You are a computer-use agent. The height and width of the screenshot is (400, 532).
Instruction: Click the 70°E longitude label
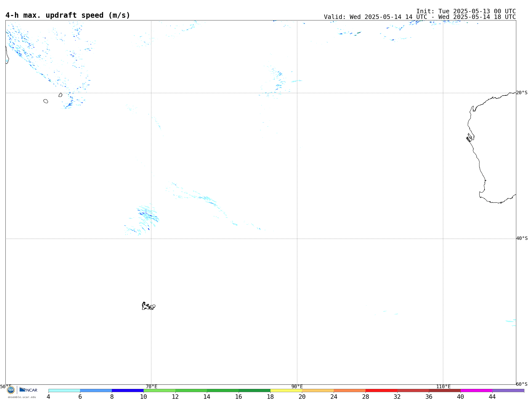(151, 386)
